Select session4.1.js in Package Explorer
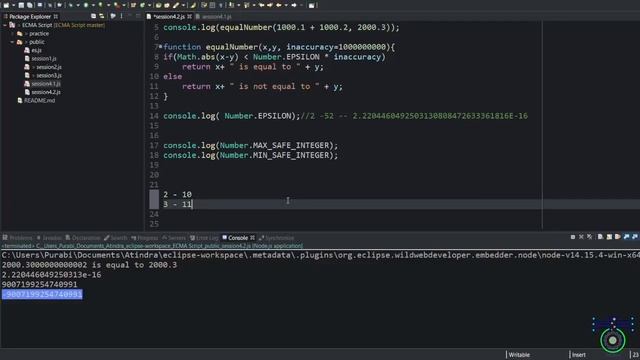 [46, 84]
